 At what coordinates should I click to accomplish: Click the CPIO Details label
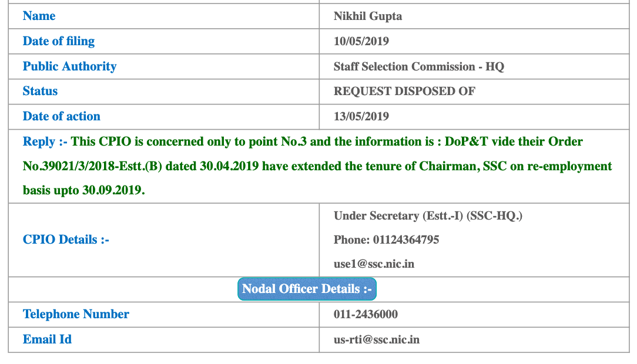(66, 240)
